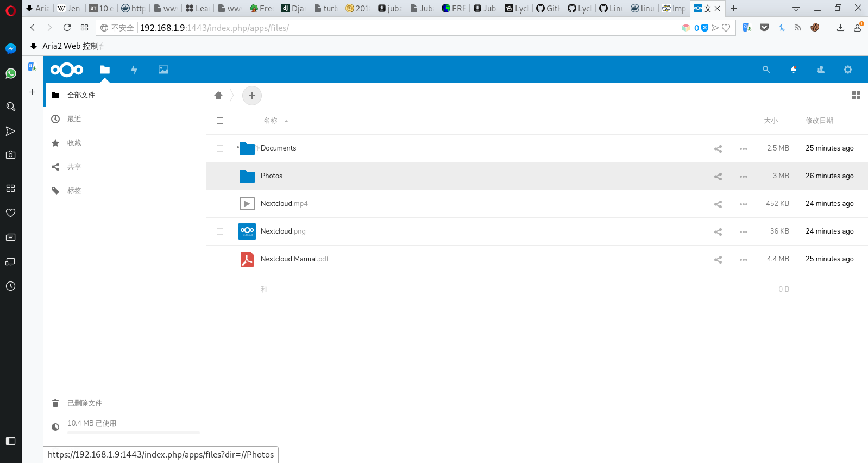The width and height of the screenshot is (868, 463).
Task: Open more actions menu for Documents
Action: [744, 148]
